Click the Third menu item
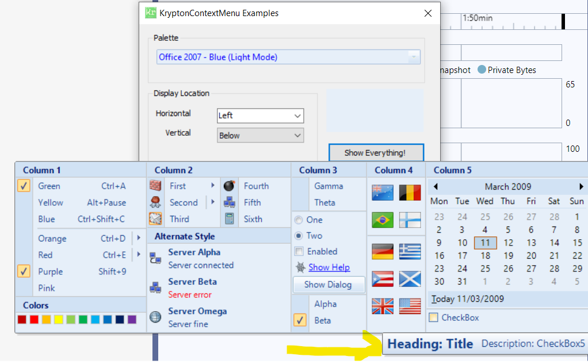 pyautogui.click(x=184, y=219)
